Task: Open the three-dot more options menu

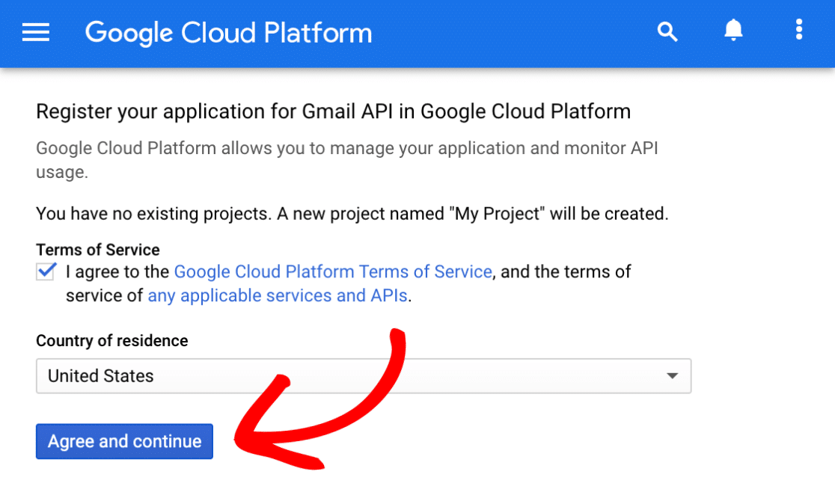Action: (x=799, y=30)
